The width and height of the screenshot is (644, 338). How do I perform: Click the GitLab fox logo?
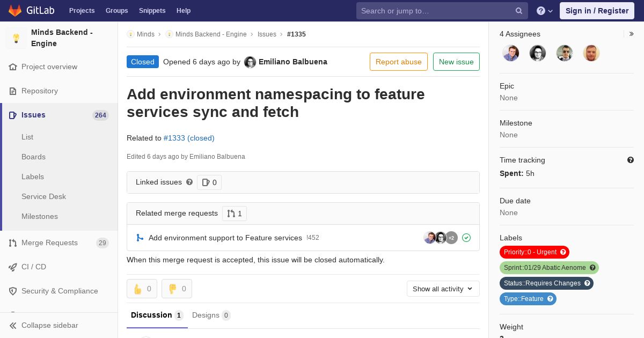[15, 11]
